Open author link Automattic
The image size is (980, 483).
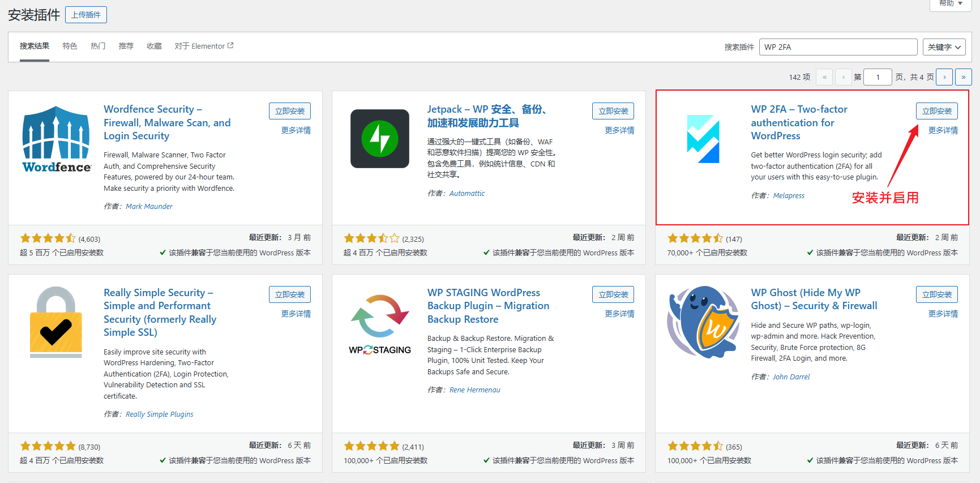(x=467, y=194)
